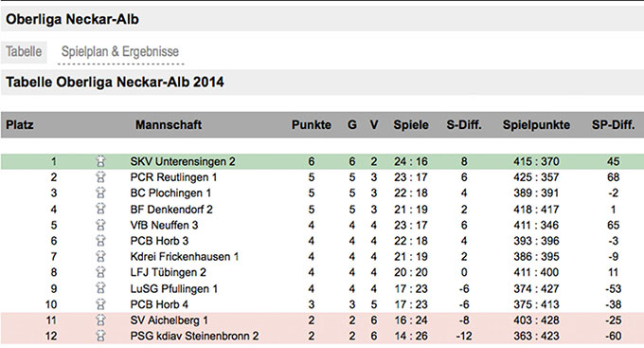This screenshot has width=644, height=348.
Task: Click the Platz column header
Action: coord(20,124)
